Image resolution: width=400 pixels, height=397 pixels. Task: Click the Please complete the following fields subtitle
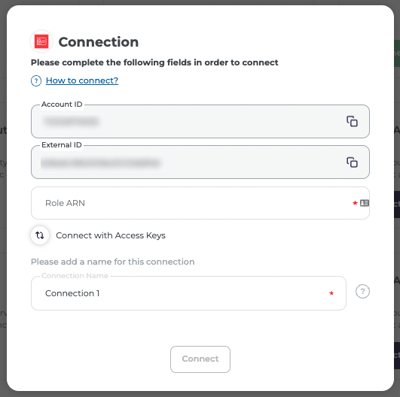[x=154, y=63]
